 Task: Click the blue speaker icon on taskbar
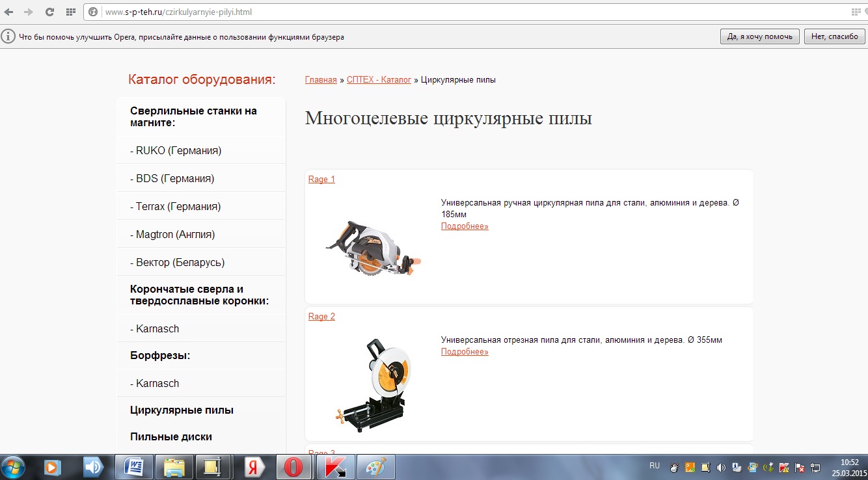click(93, 467)
